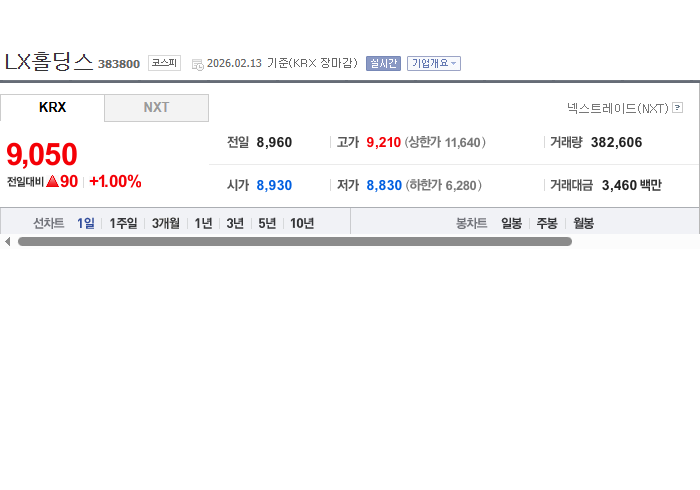This screenshot has height=490, width=700.
Task: Select the 1일 line chart period
Action: point(86,223)
